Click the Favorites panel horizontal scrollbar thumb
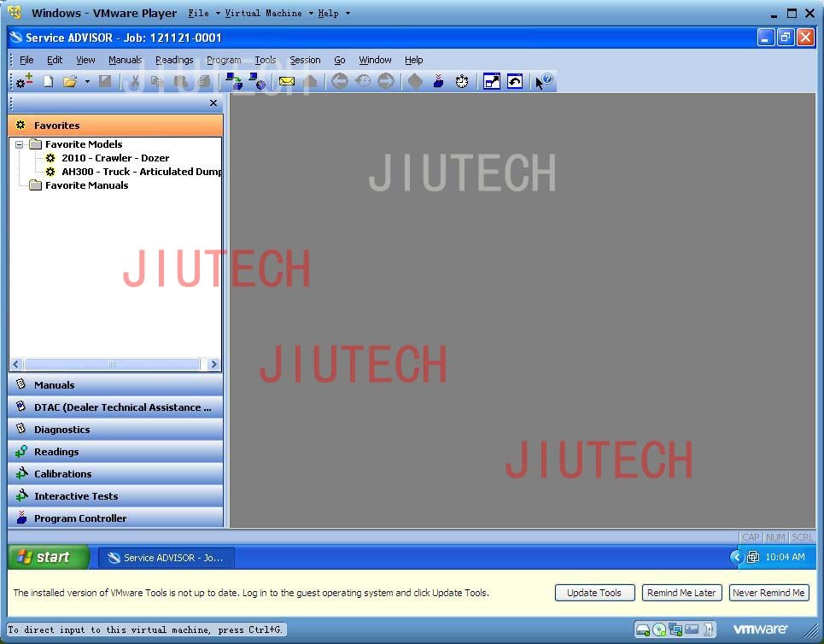 (x=111, y=364)
